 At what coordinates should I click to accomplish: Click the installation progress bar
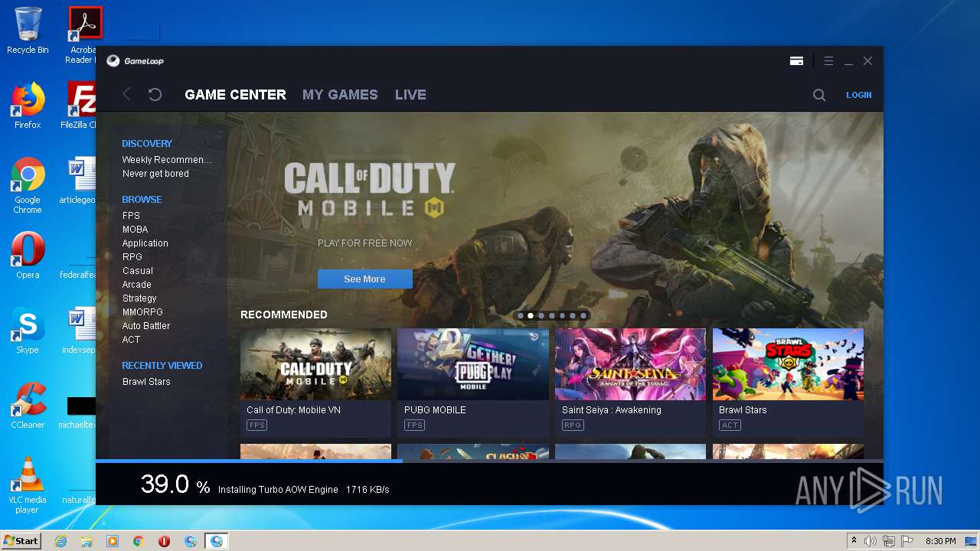point(489,461)
